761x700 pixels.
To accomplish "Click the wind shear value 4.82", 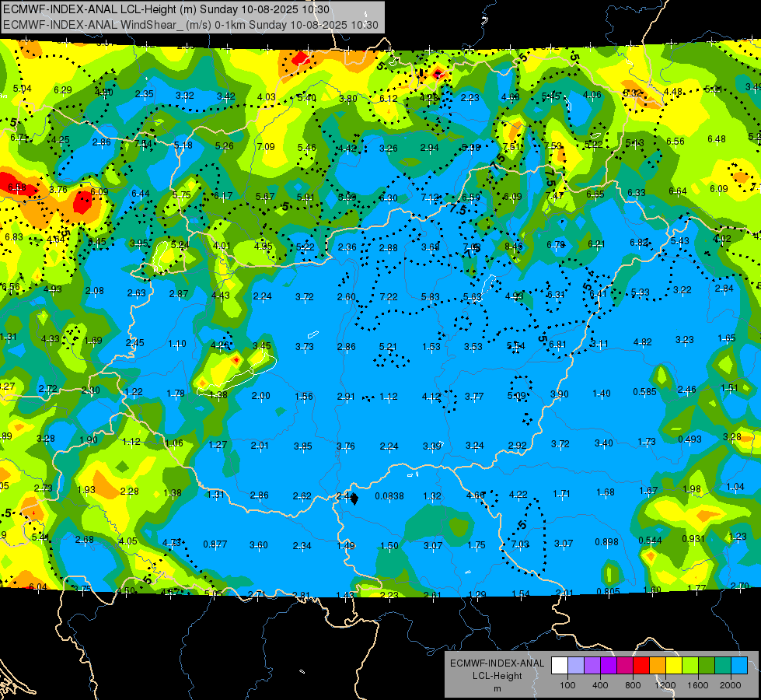I will [643, 342].
